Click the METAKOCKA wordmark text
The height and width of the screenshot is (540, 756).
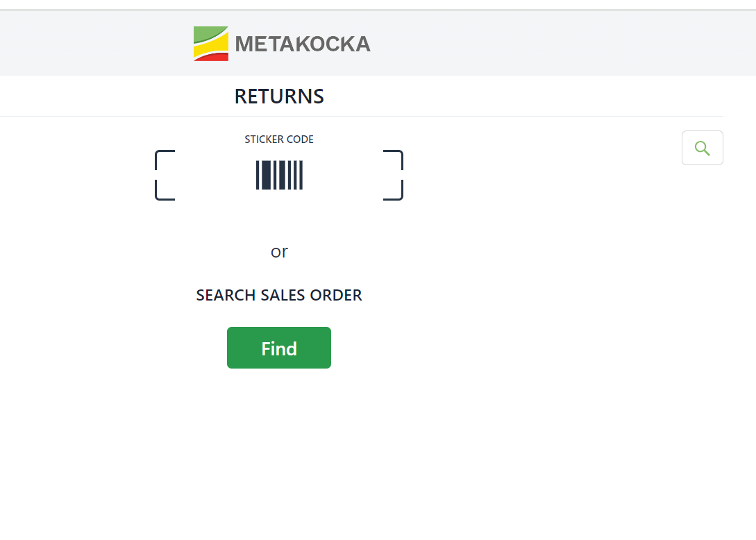303,44
